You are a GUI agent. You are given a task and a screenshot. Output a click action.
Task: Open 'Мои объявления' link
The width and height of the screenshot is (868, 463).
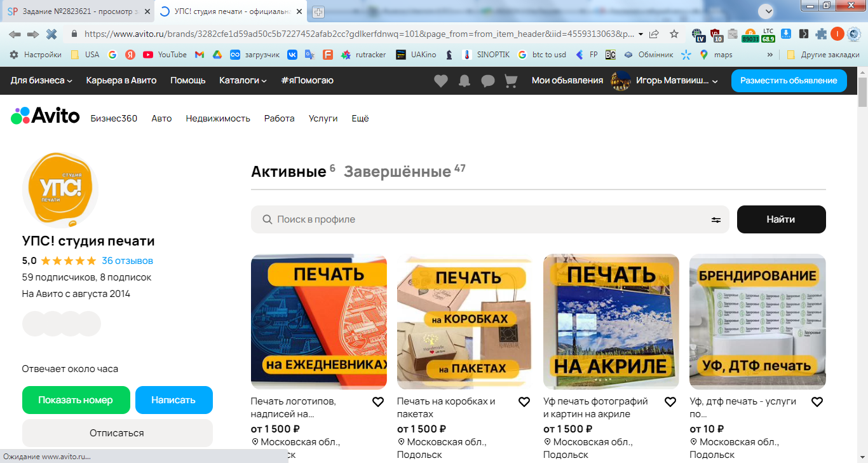click(x=567, y=80)
